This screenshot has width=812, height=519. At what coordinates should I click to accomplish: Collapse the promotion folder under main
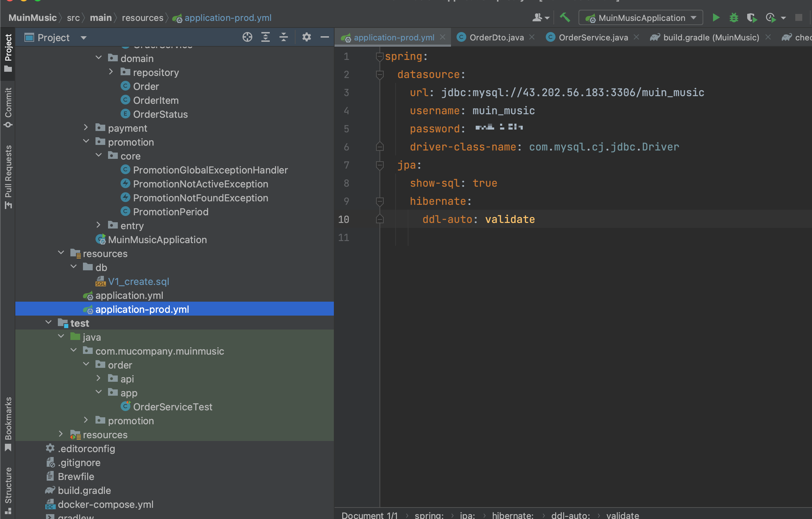tap(86, 142)
